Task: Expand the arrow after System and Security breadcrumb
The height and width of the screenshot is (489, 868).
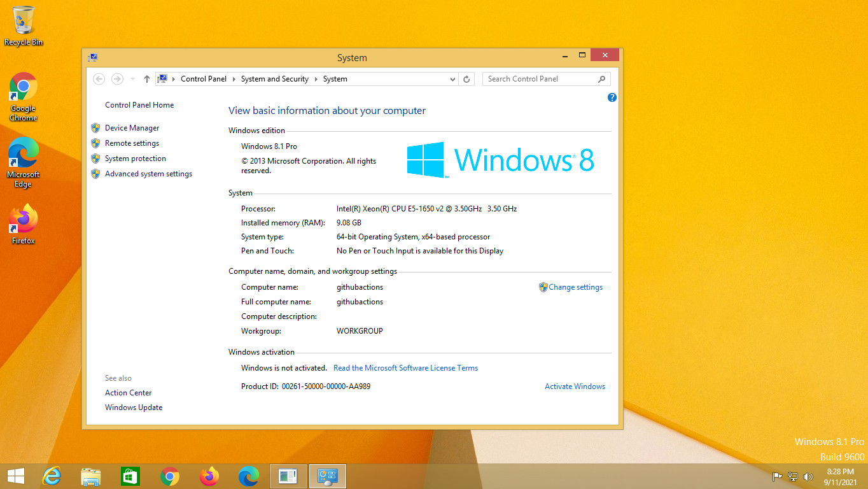Action: 316,79
